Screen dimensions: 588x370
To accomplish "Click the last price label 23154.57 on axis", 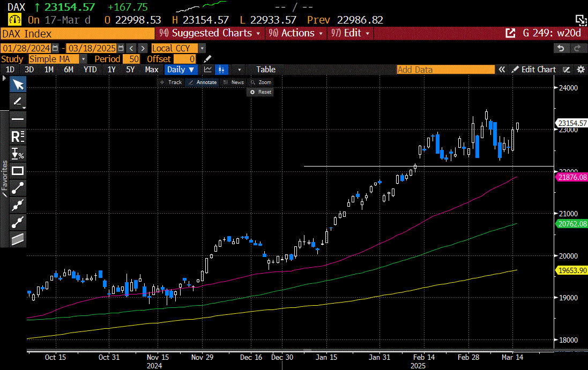I will click(x=572, y=123).
